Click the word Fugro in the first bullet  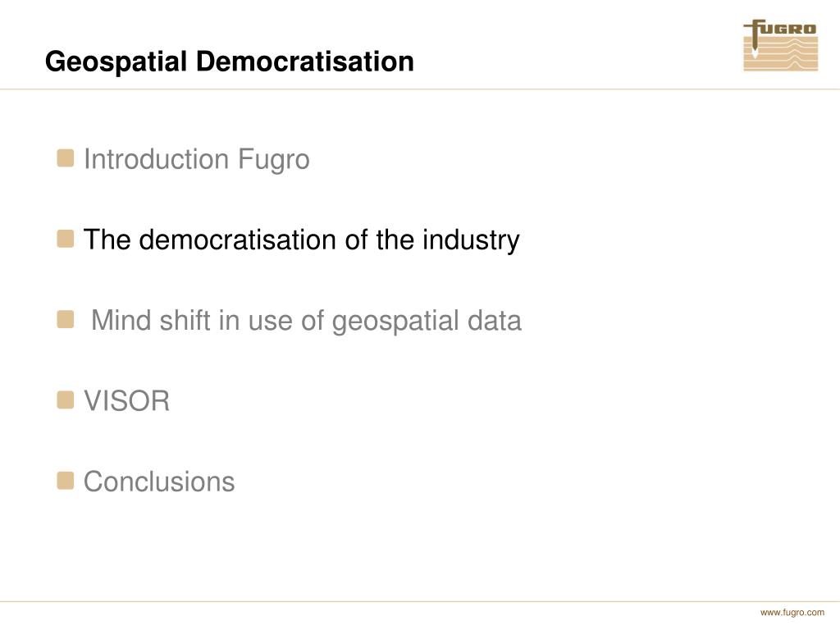point(274,160)
